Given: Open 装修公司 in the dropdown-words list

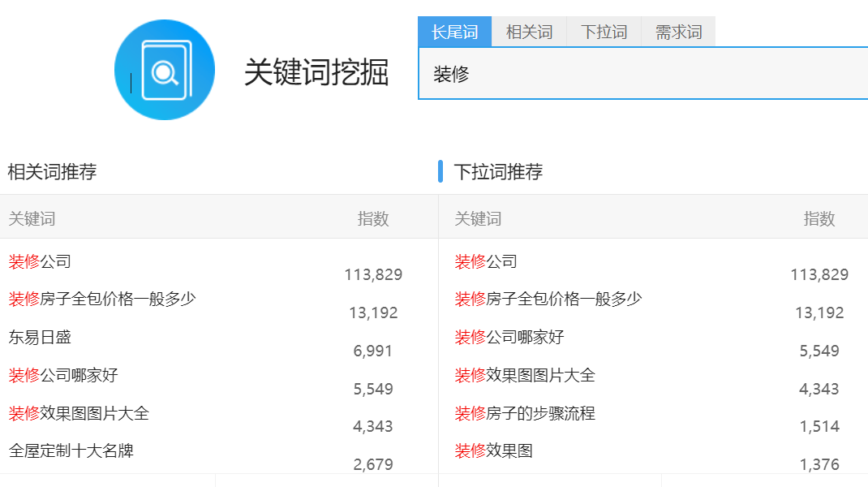Looking at the screenshot, I should pyautogui.click(x=486, y=261).
